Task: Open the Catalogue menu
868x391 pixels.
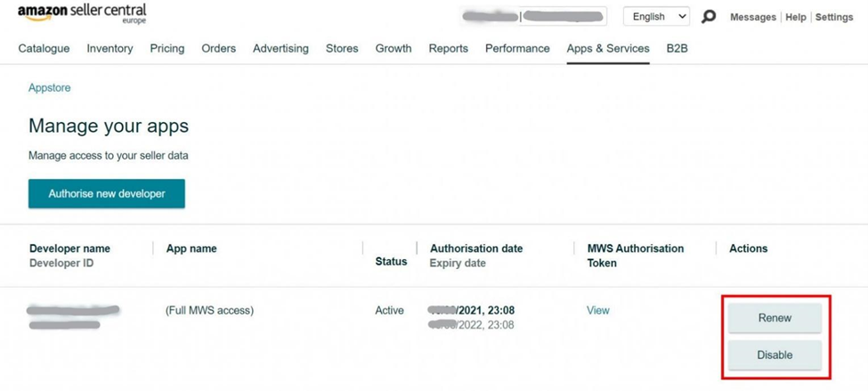Action: coord(44,49)
